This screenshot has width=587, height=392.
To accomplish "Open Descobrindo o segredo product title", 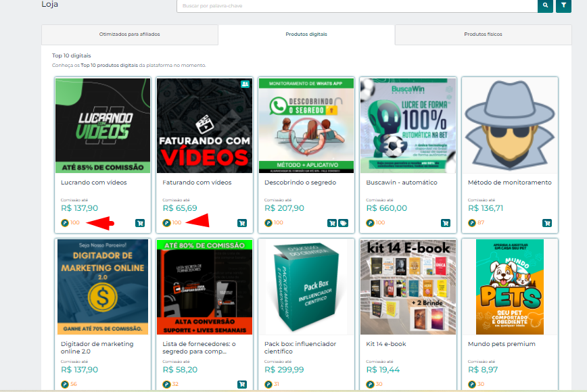I will pos(300,182).
